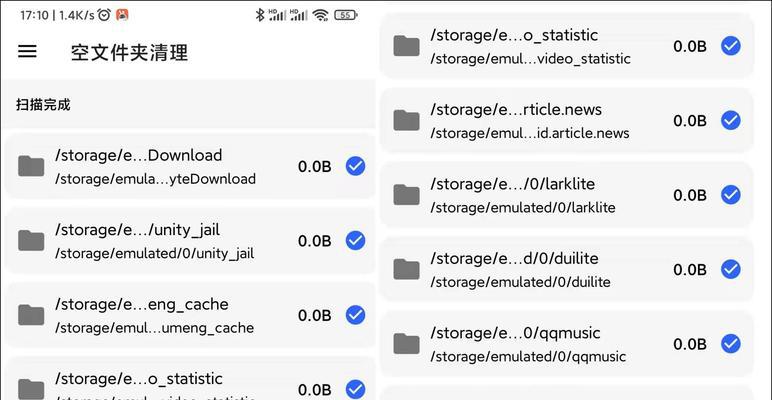The height and width of the screenshot is (400, 772).
Task: Click the folder icon for duilite entry
Action: coord(406,269)
